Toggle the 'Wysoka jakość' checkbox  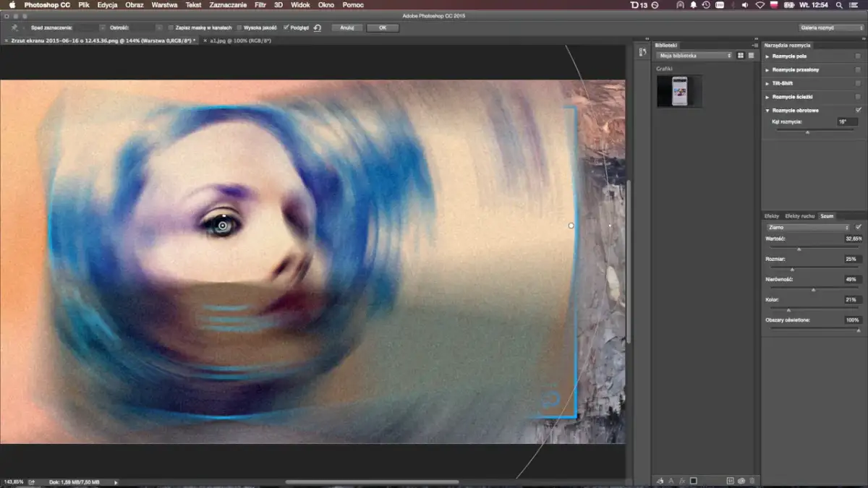(239, 27)
